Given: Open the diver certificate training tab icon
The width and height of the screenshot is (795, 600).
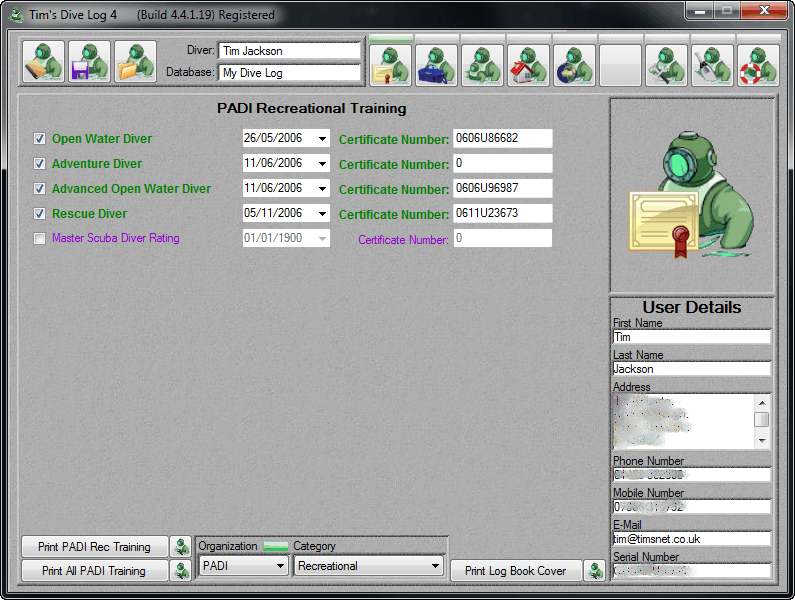Looking at the screenshot, I should 390,65.
